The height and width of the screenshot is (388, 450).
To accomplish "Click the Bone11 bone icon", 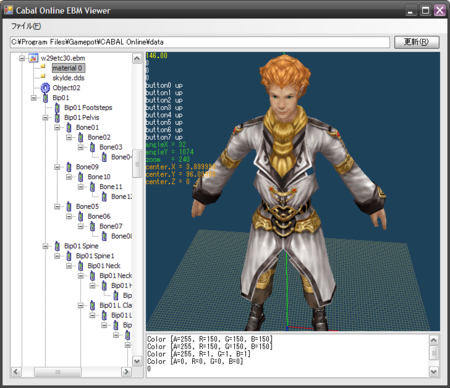I will [92, 187].
